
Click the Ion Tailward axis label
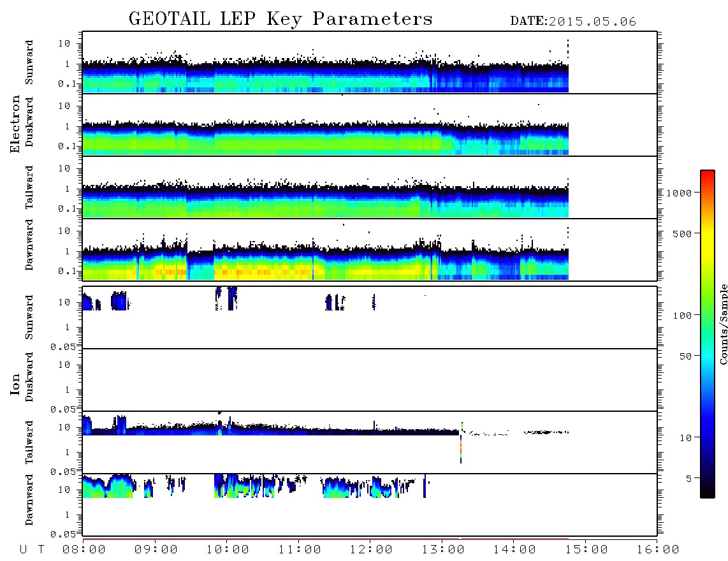29,442
